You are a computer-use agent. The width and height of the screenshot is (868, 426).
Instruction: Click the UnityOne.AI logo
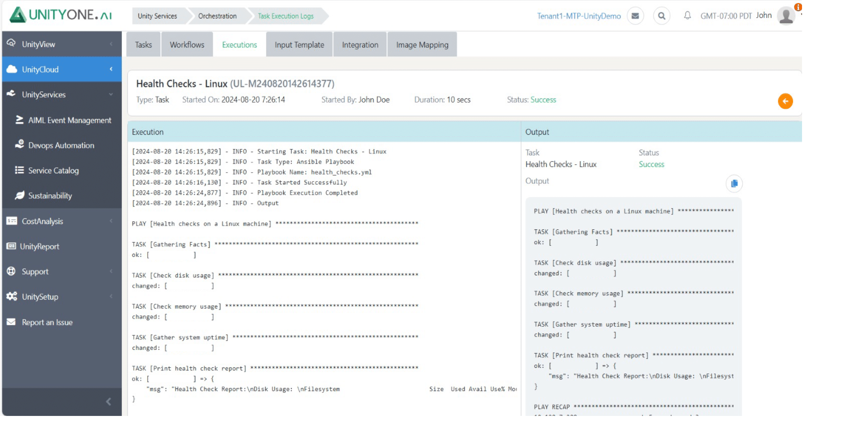tap(61, 15)
